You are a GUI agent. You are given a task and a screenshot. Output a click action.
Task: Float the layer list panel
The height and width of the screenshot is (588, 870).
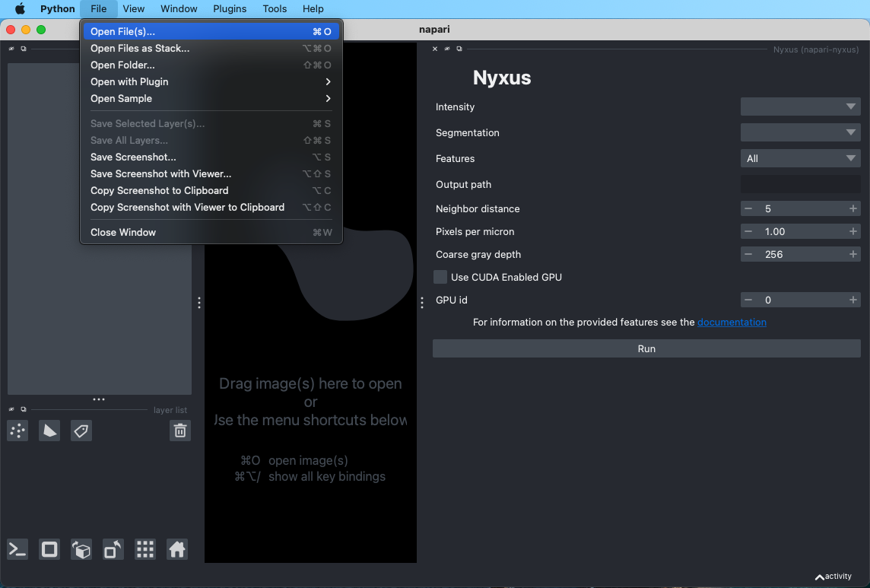(24, 409)
